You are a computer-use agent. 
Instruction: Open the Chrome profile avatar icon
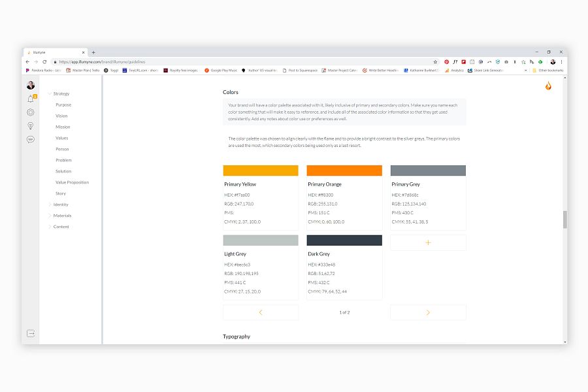pyautogui.click(x=553, y=62)
